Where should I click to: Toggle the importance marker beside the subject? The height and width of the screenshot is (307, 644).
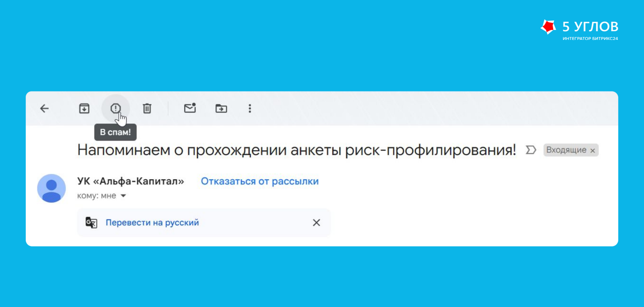click(531, 150)
